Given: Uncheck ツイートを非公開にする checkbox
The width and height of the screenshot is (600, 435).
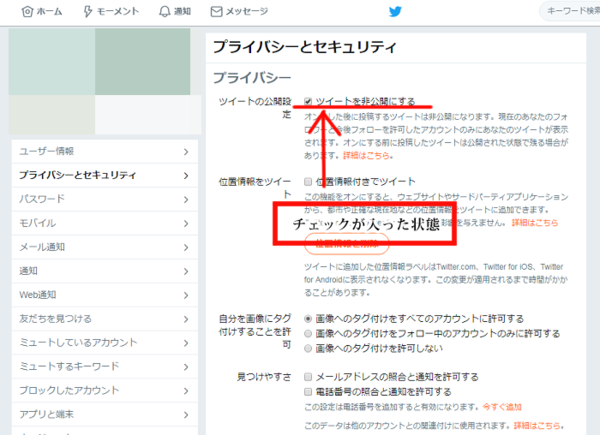Looking at the screenshot, I should (x=308, y=101).
